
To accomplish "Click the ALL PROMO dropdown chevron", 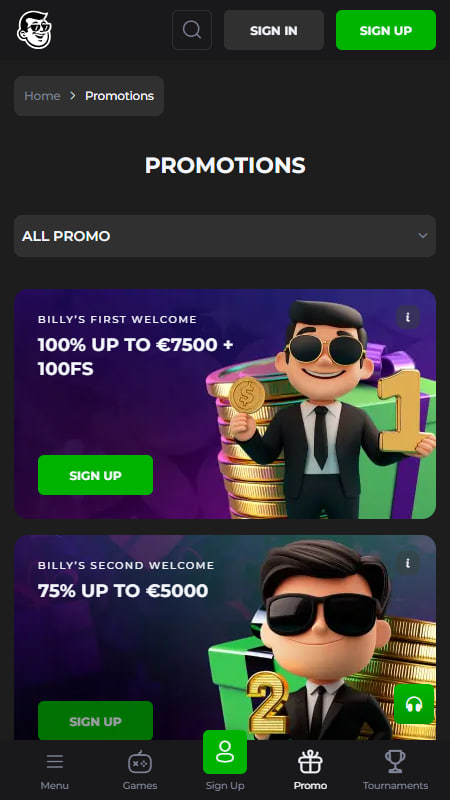I will [x=422, y=236].
